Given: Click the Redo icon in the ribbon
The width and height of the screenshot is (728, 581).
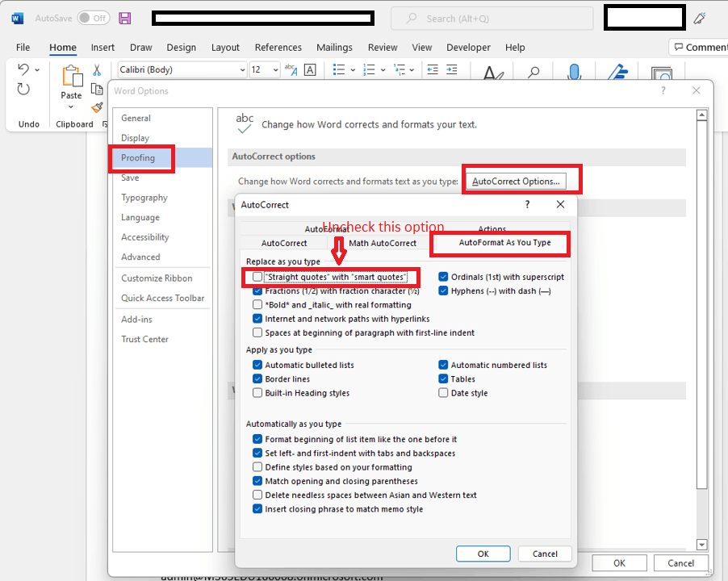Looking at the screenshot, I should pyautogui.click(x=23, y=89).
